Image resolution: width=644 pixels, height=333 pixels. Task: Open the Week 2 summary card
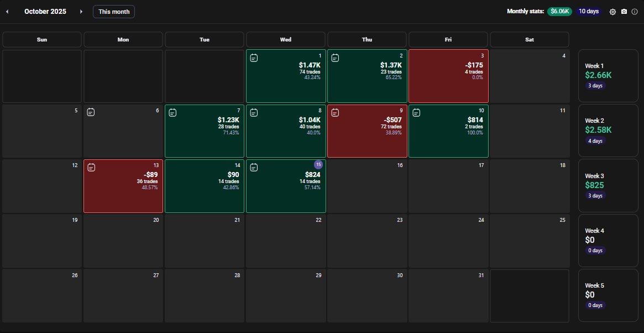click(x=608, y=131)
